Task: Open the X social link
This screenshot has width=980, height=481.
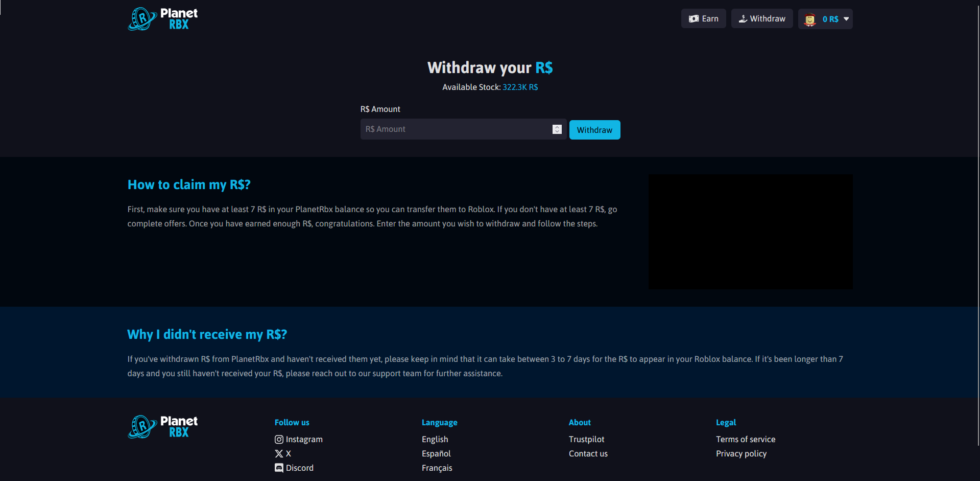Action: coord(283,453)
